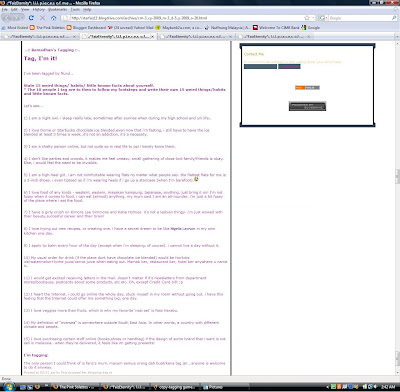Open the address bar history dropdown

313,18
